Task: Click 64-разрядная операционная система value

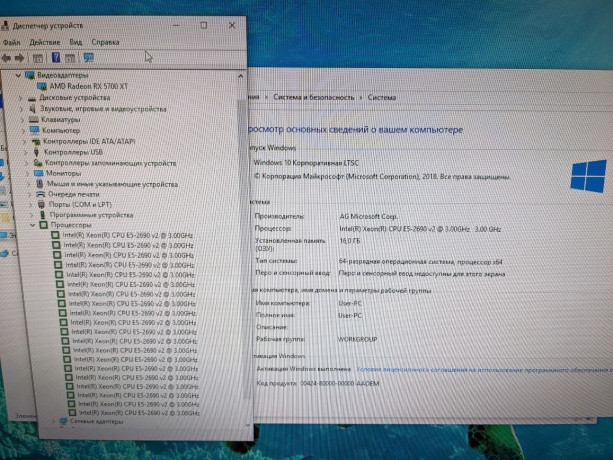Action: tap(421, 262)
